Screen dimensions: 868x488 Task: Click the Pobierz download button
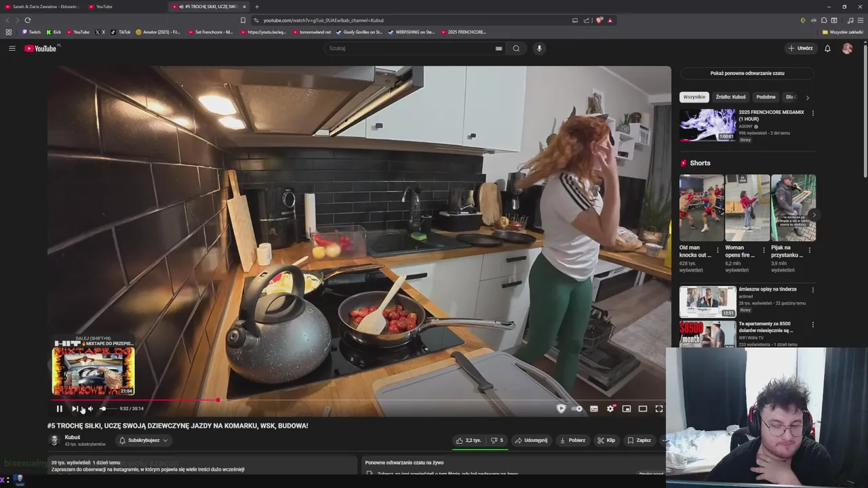tap(572, 440)
